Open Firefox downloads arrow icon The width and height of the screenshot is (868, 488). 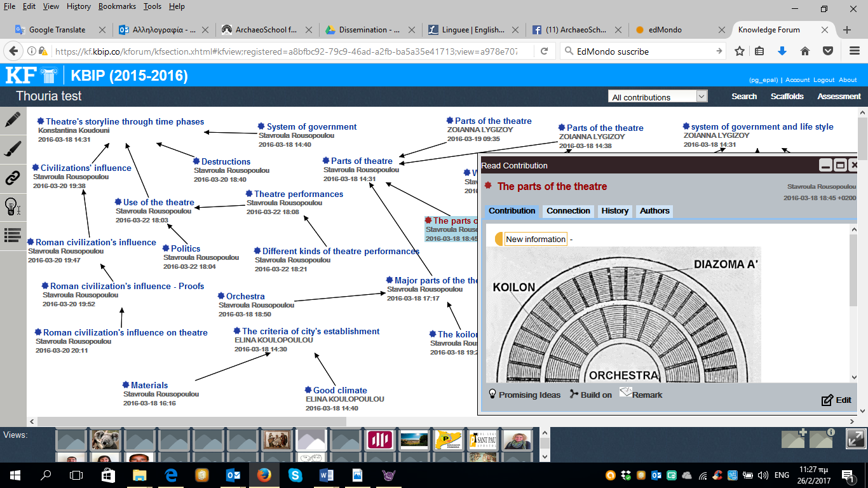click(782, 51)
